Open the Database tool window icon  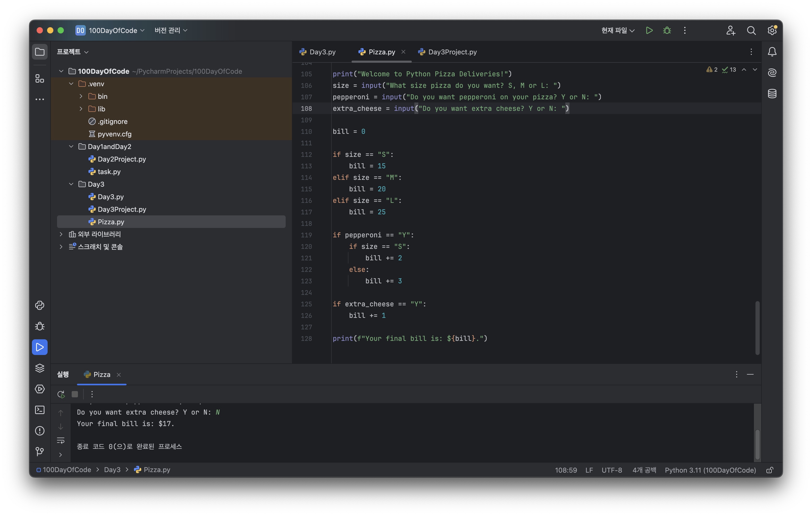772,93
